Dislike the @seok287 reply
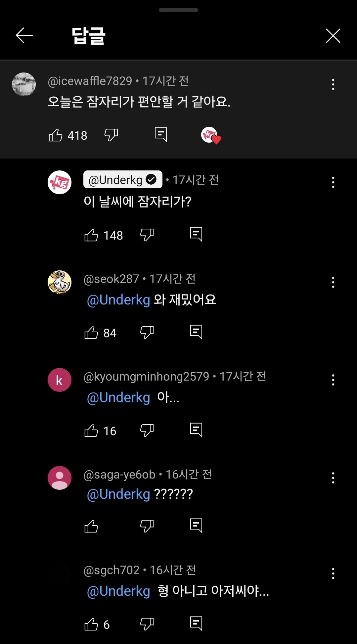Screen dimensions: 357x644 pos(147,332)
